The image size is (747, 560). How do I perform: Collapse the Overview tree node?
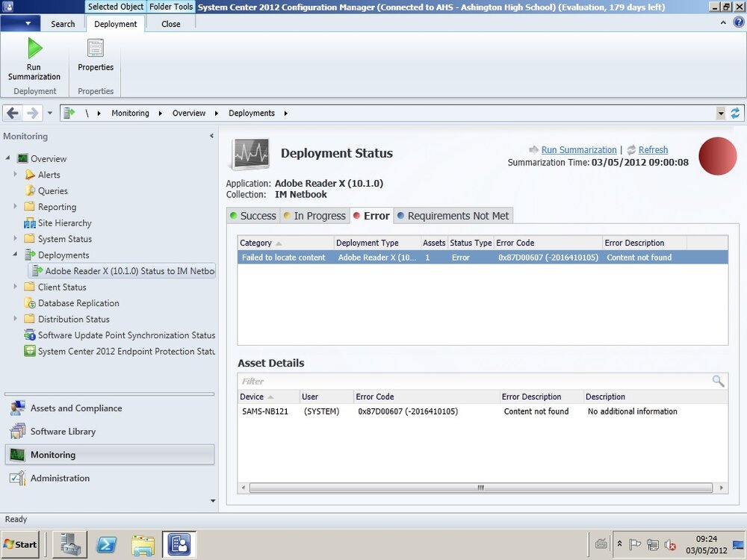click(7, 158)
